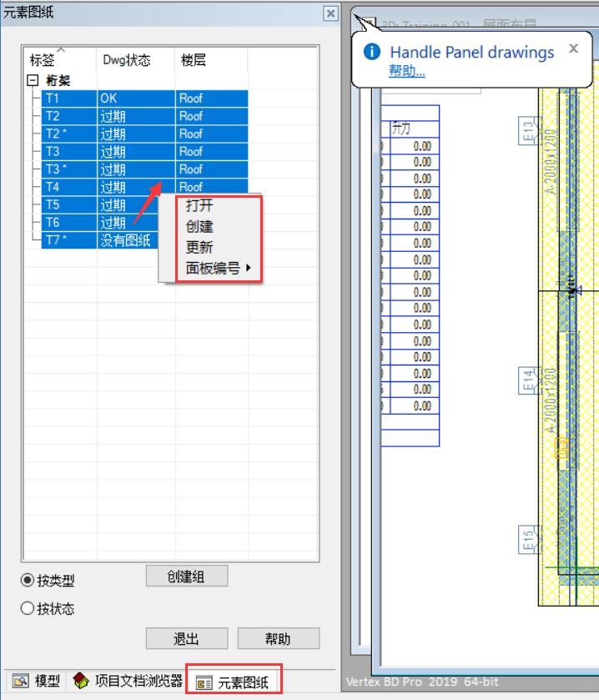The height and width of the screenshot is (700, 599).
Task: Dismiss the Handle Panel drawings tooltip
Action: pyautogui.click(x=574, y=48)
